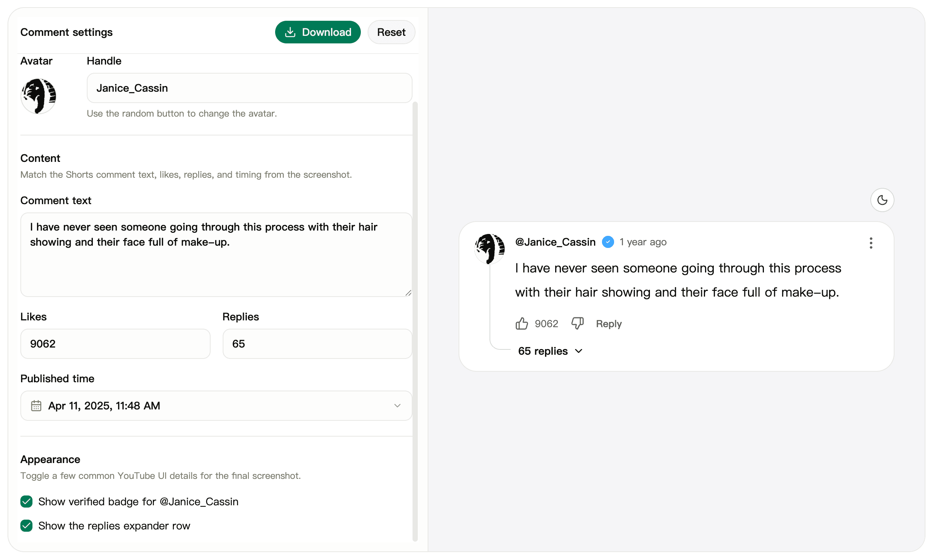Click the Handle input field
The height and width of the screenshot is (560, 933).
[249, 88]
